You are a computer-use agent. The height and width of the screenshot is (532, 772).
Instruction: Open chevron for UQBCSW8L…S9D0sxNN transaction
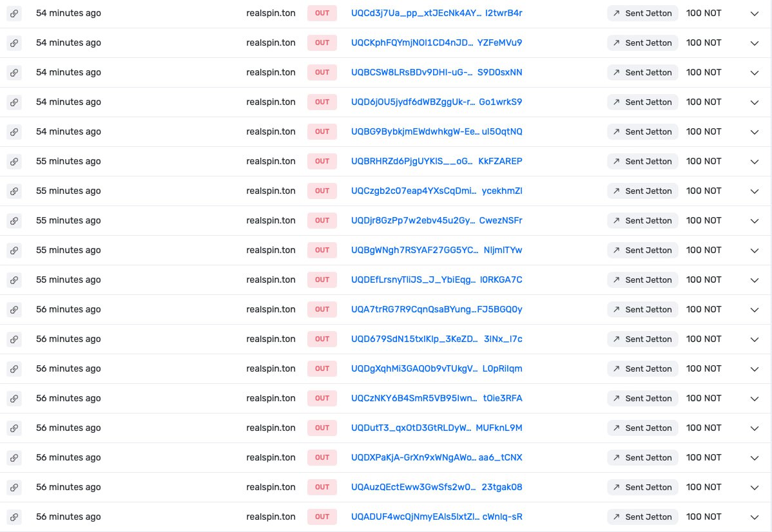coord(754,72)
